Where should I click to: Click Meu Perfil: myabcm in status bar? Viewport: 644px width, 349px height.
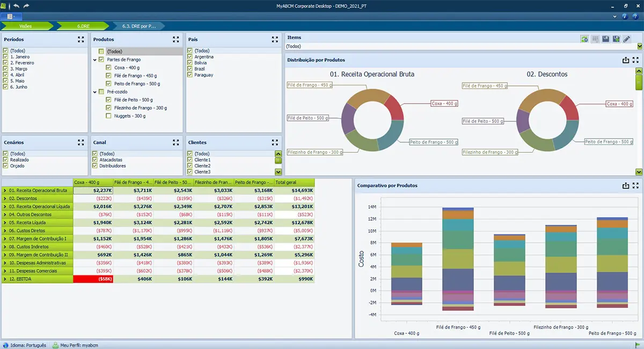click(x=75, y=345)
